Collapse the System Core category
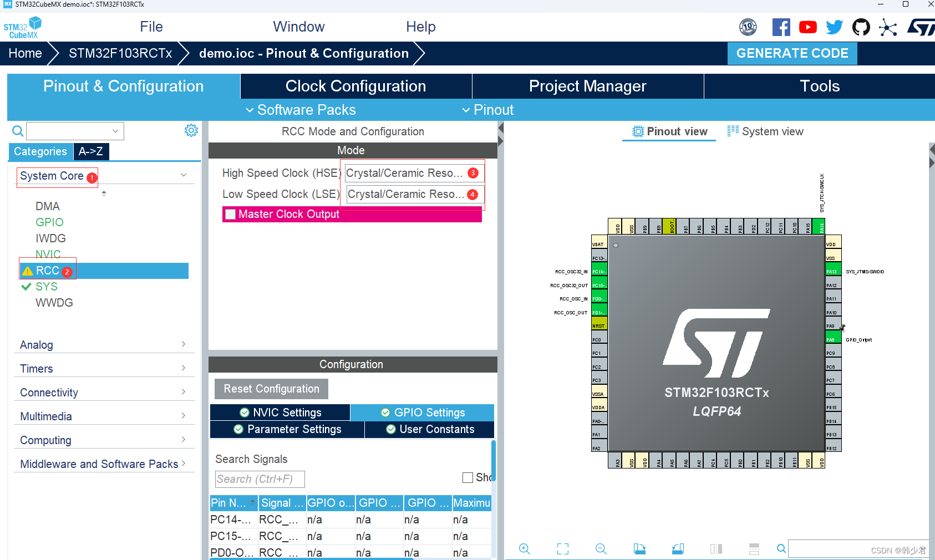935x560 pixels. 183,175
